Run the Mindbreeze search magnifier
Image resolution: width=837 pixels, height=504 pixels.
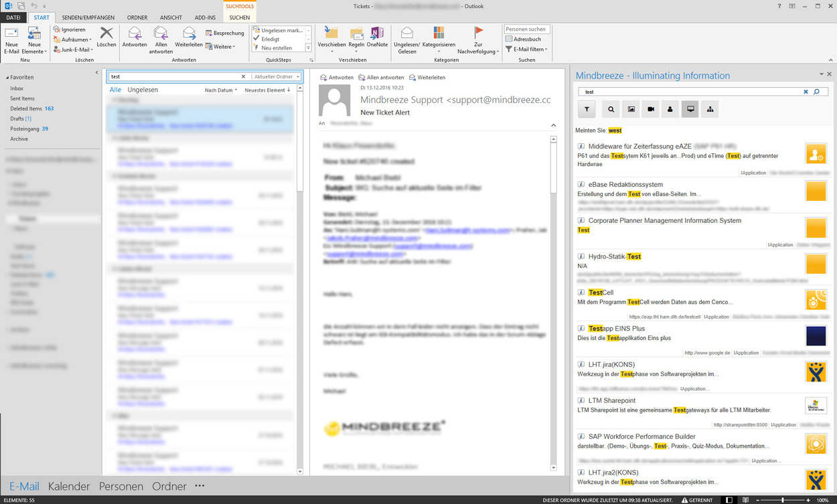(x=816, y=92)
